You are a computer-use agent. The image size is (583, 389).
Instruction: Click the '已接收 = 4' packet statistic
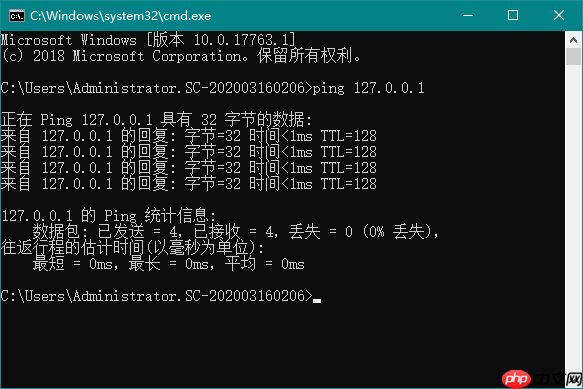(235, 232)
